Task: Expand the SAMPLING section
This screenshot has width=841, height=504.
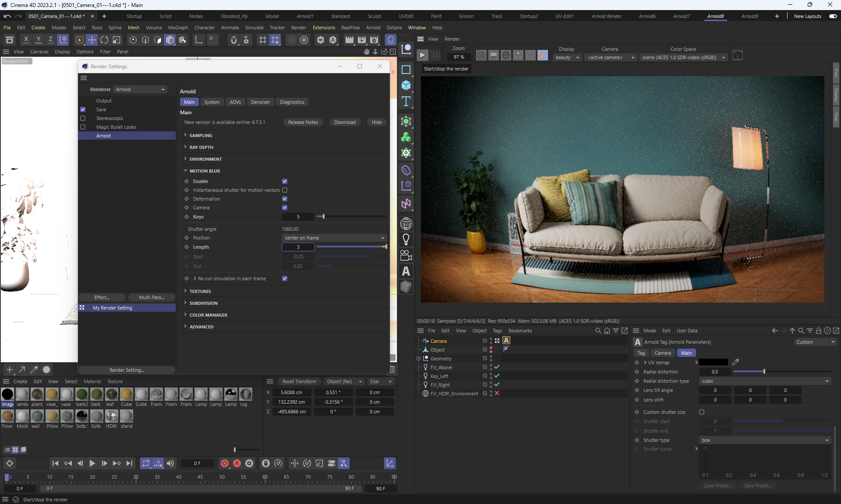Action: (x=201, y=135)
